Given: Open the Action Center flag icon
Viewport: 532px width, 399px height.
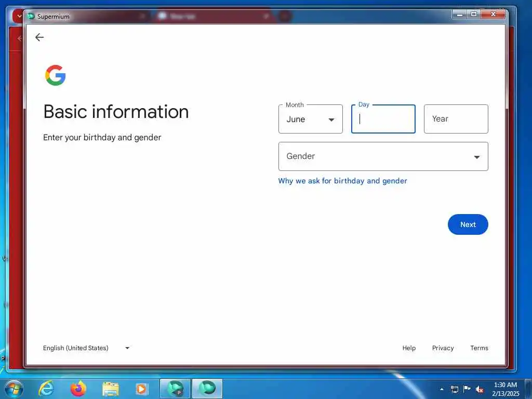Looking at the screenshot, I should (x=467, y=389).
